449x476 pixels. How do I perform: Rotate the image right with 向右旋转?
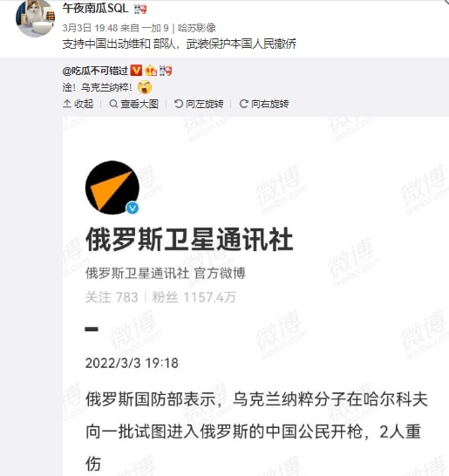264,104
